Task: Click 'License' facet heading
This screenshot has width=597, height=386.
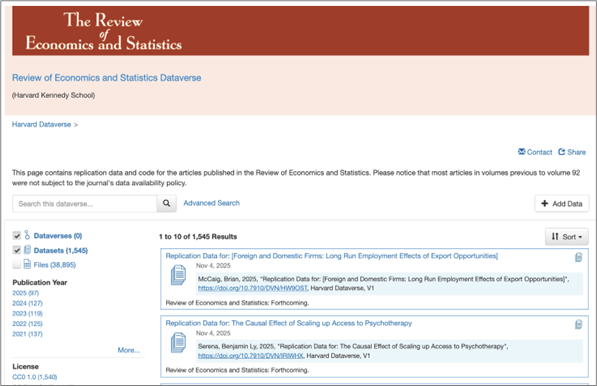Action: click(26, 366)
